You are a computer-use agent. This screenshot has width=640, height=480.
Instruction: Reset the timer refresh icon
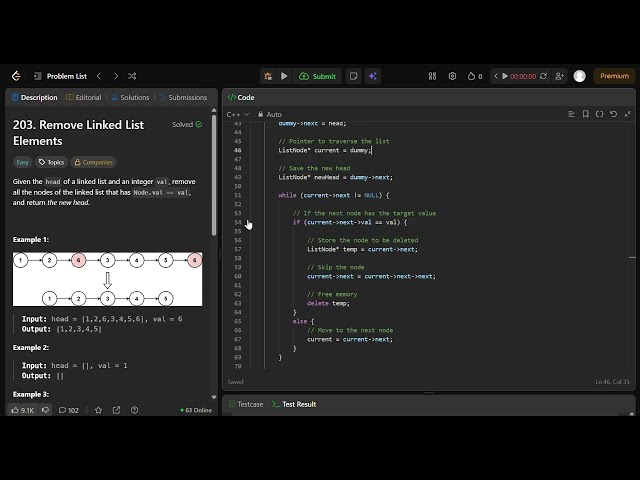[543, 76]
